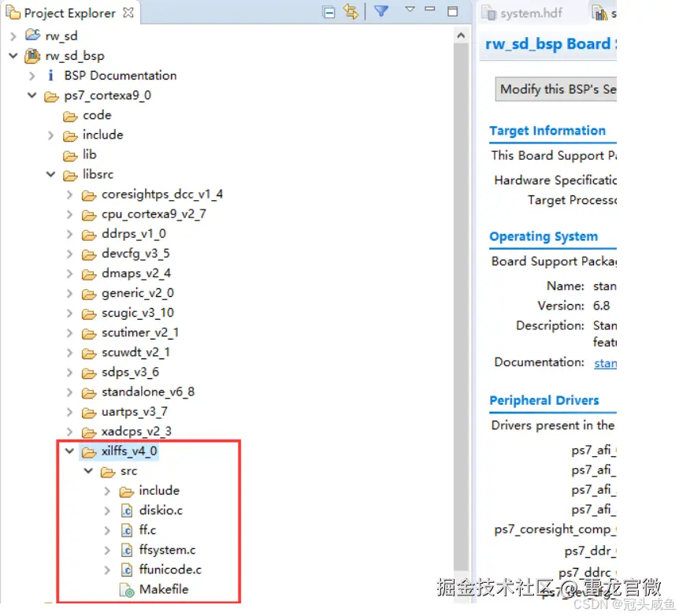Click the BSP Documentation info icon
This screenshot has height=616, width=679.
50,76
